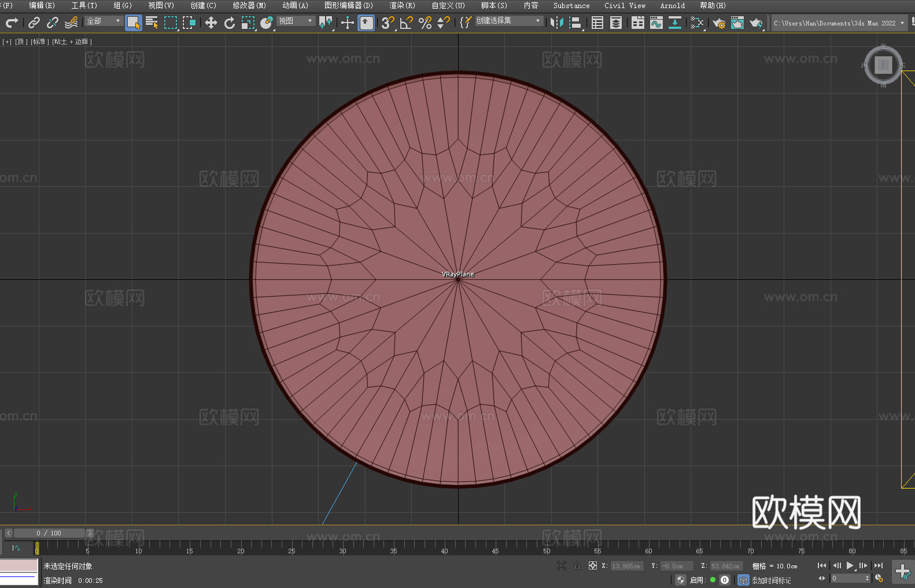This screenshot has height=588, width=915.
Task: Open the 修改器(M) menu
Action: tap(249, 5)
